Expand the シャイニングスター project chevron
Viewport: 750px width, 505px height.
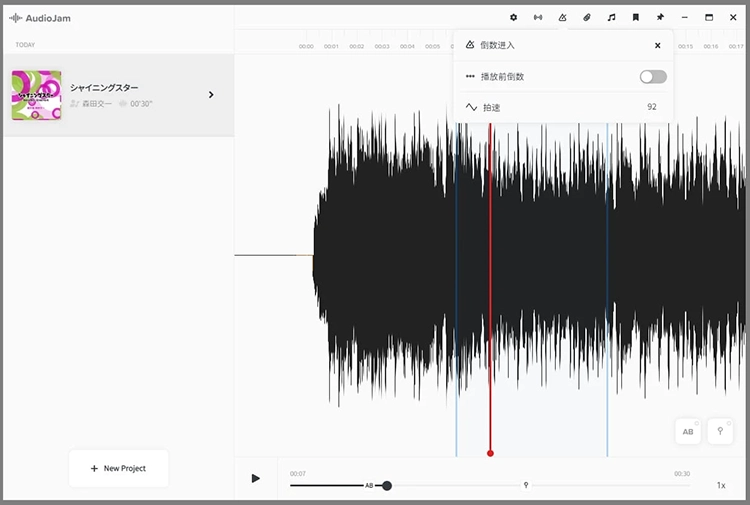211,95
